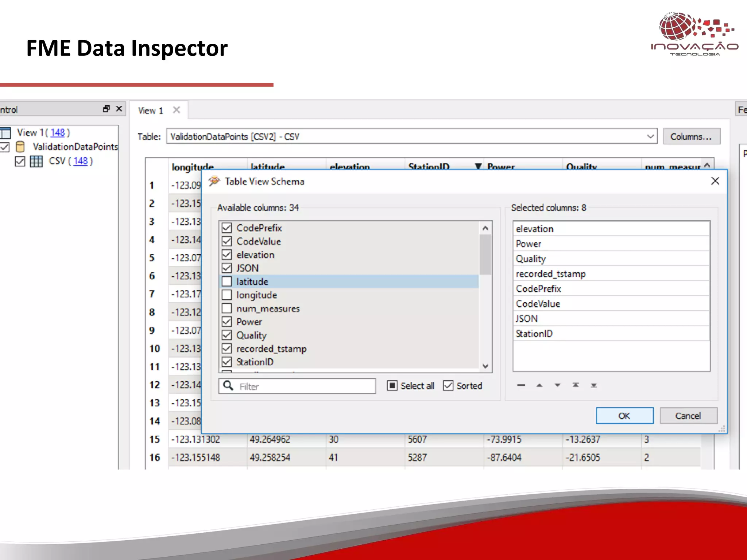Select CodeValue in Selected columns

coord(611,303)
